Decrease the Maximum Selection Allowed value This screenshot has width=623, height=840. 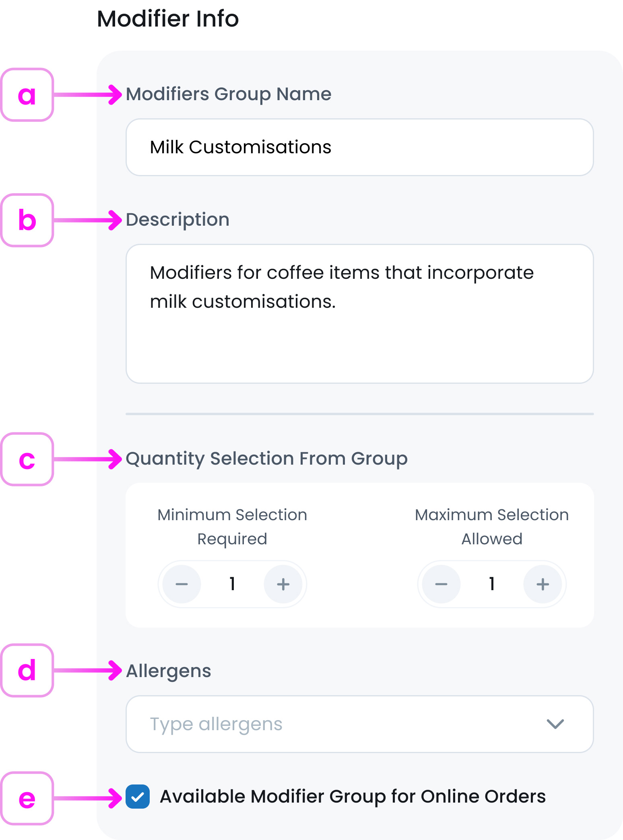pos(441,584)
